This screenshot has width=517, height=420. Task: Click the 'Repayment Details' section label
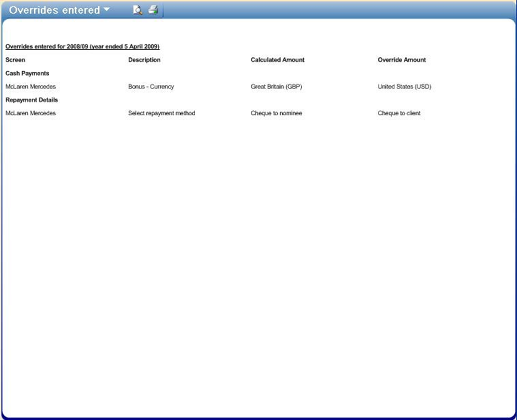pos(31,100)
